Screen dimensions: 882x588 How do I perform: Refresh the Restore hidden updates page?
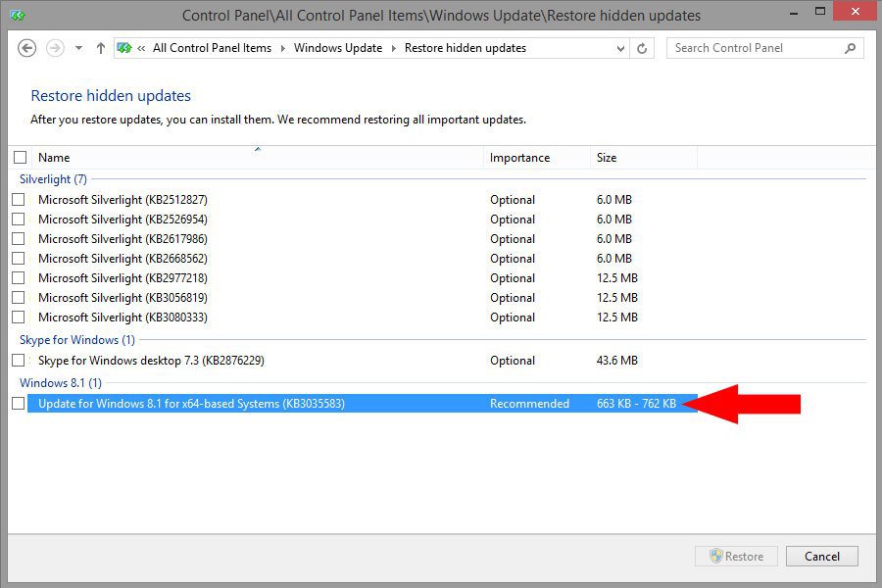pos(642,48)
